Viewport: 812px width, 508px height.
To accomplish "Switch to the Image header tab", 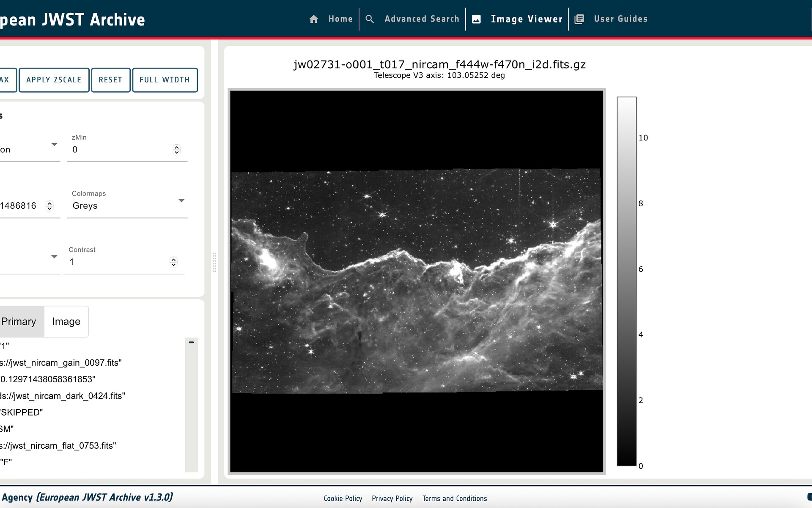I will (66, 322).
